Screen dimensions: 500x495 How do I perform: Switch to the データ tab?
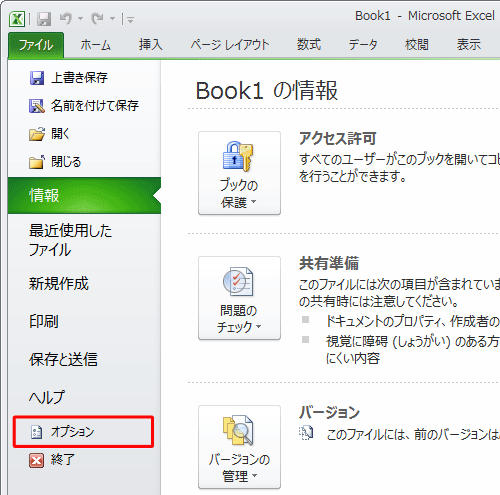tap(363, 45)
